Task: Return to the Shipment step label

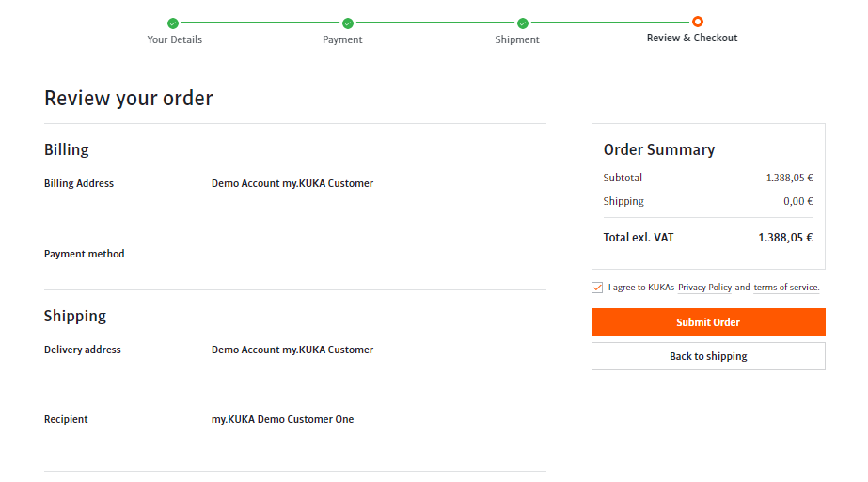Action: (x=517, y=39)
